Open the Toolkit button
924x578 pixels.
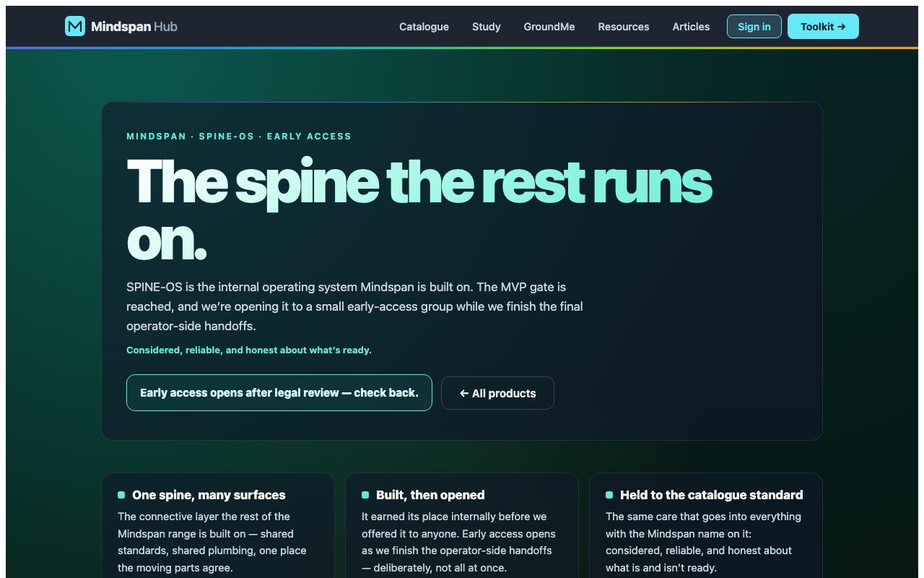point(823,27)
